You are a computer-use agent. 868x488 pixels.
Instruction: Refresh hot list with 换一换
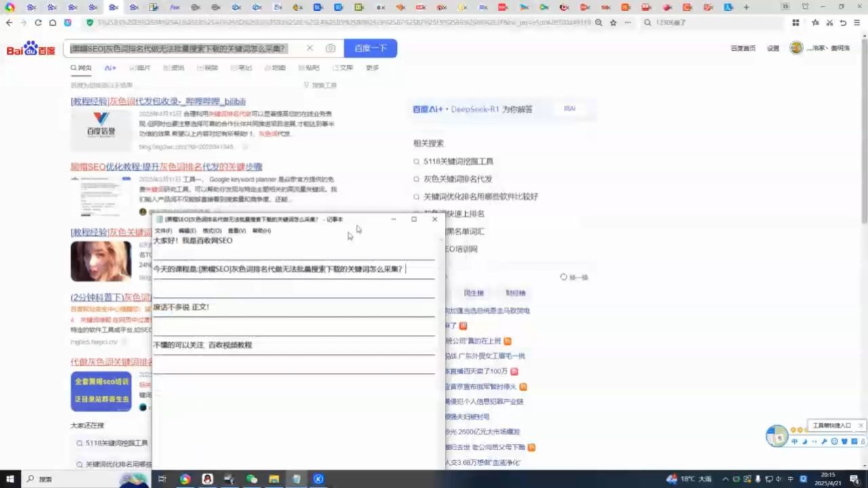[574, 277]
